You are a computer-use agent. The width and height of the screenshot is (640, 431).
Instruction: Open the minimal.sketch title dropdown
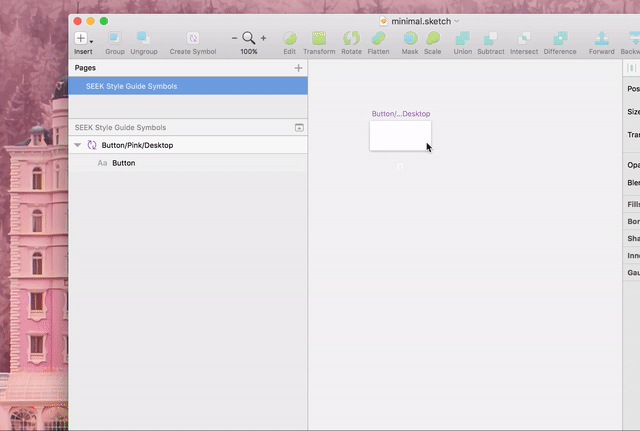[x=457, y=21]
